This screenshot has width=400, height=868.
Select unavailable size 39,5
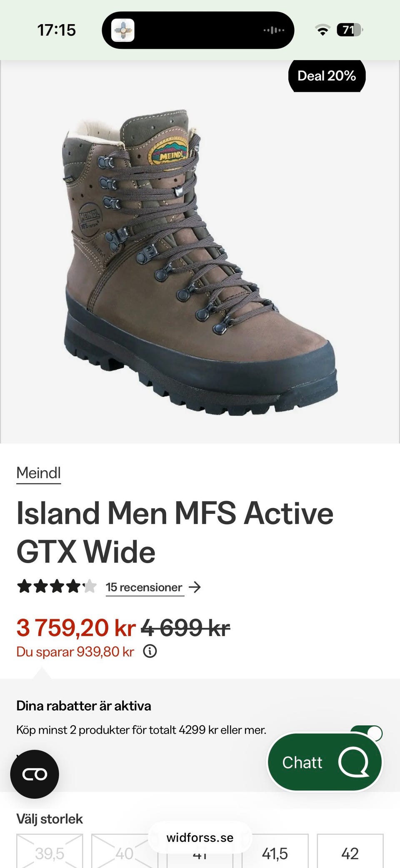pos(50,851)
